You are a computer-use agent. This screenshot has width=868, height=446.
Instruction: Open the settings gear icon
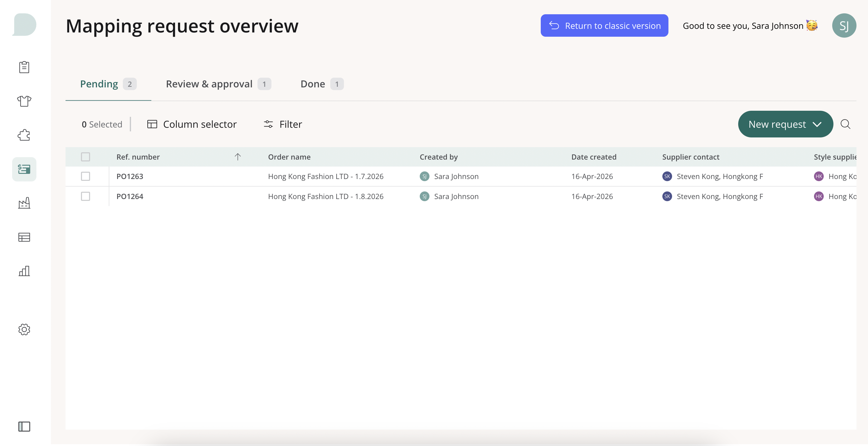pyautogui.click(x=24, y=329)
